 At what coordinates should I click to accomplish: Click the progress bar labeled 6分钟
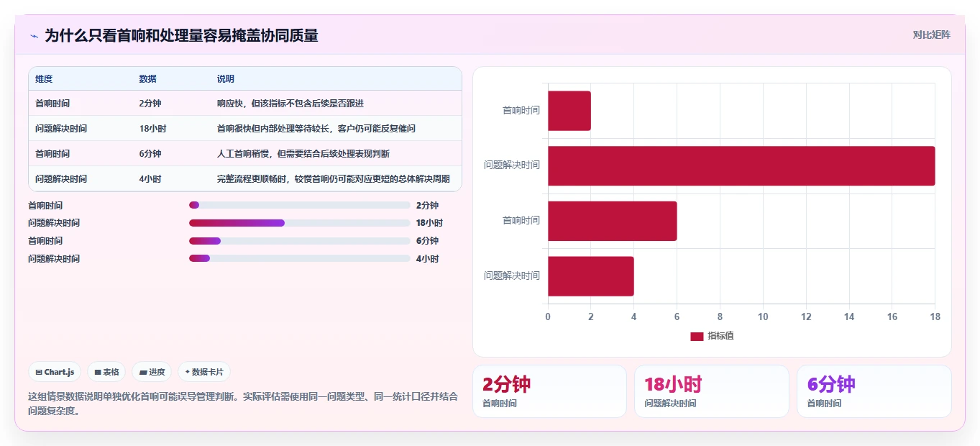pyautogui.click(x=300, y=241)
